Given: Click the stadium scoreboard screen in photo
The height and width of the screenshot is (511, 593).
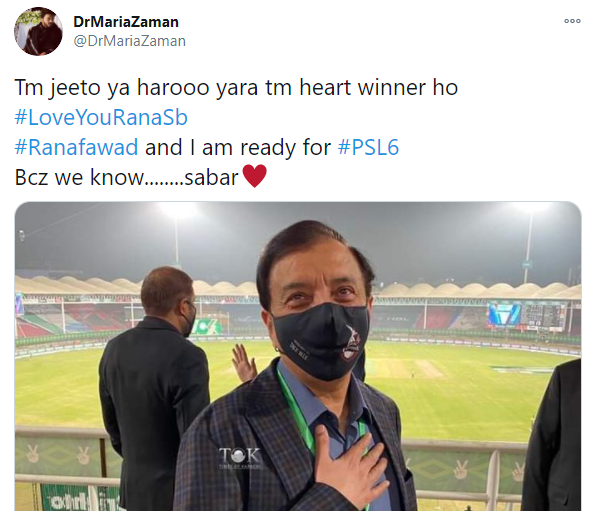Looking at the screenshot, I should tap(528, 314).
